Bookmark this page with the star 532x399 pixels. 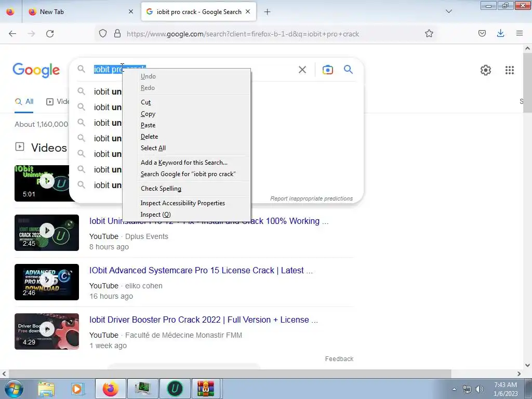tap(429, 34)
